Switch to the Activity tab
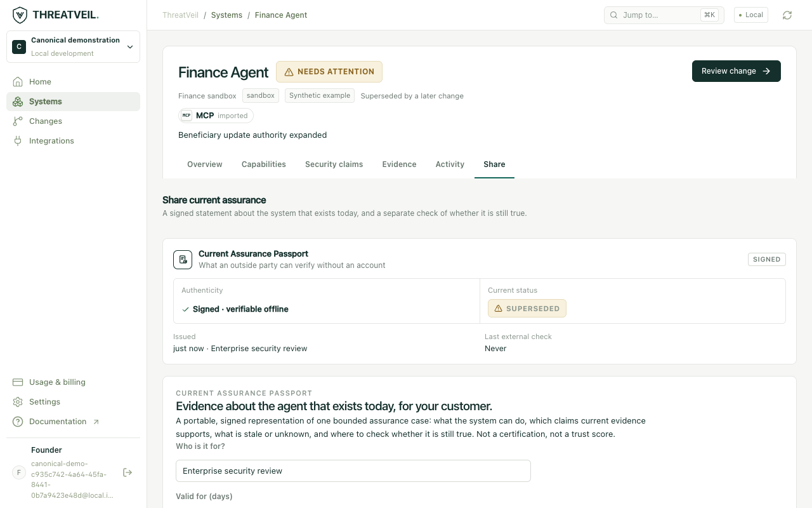Screen dimensions: 812x508 pos(450,164)
